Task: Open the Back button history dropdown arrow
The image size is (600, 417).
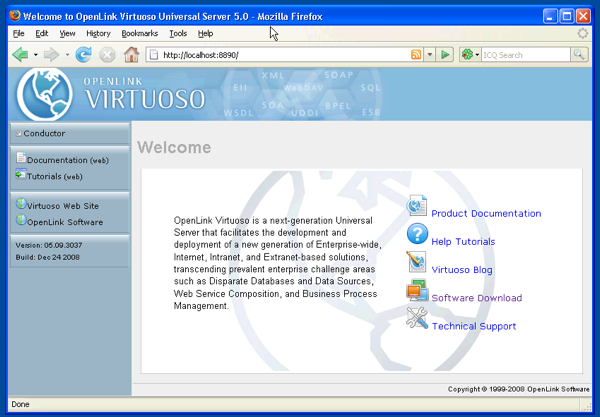Action: point(35,55)
